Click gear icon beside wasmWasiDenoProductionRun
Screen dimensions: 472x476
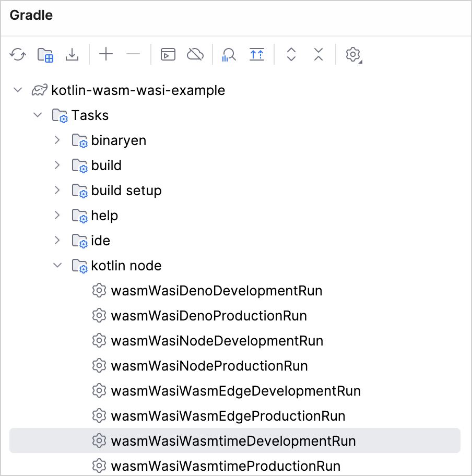coord(99,315)
